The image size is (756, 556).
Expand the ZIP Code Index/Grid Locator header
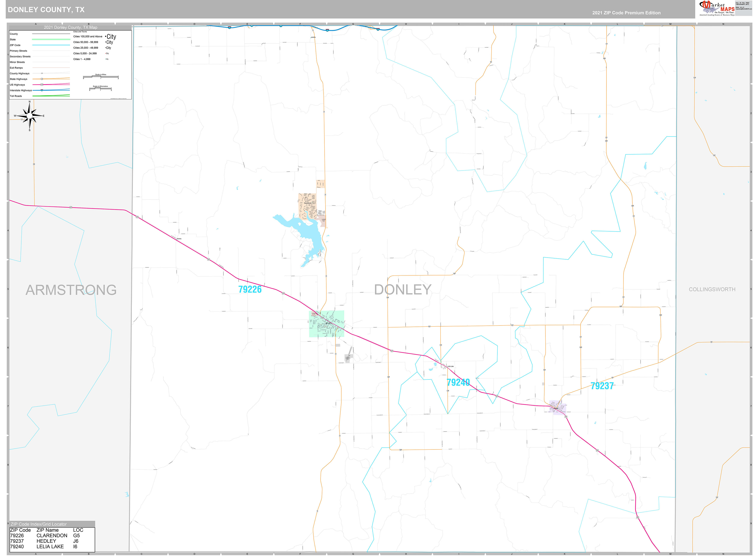tap(39, 524)
